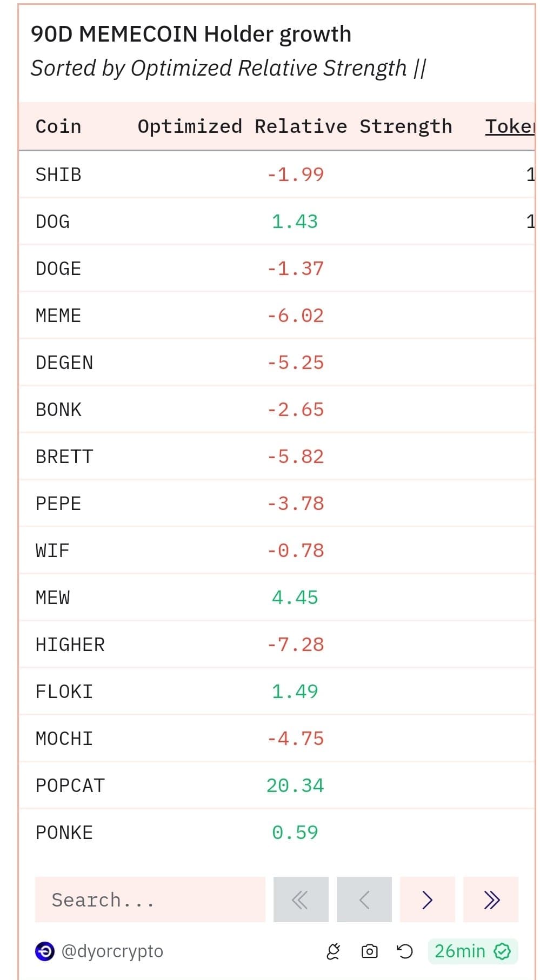Go to the first page of results
The image size is (540, 980).
[x=301, y=900]
